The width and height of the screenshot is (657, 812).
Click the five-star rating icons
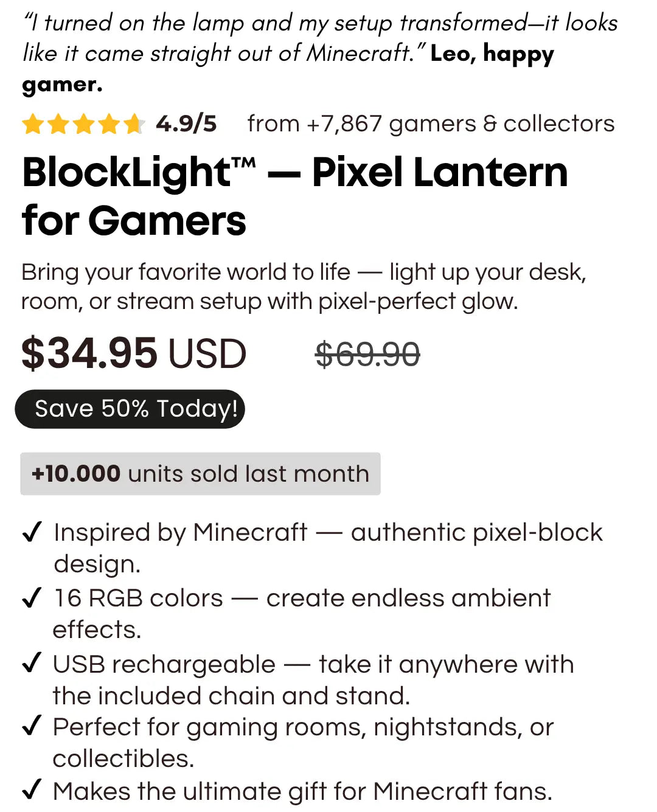(83, 124)
